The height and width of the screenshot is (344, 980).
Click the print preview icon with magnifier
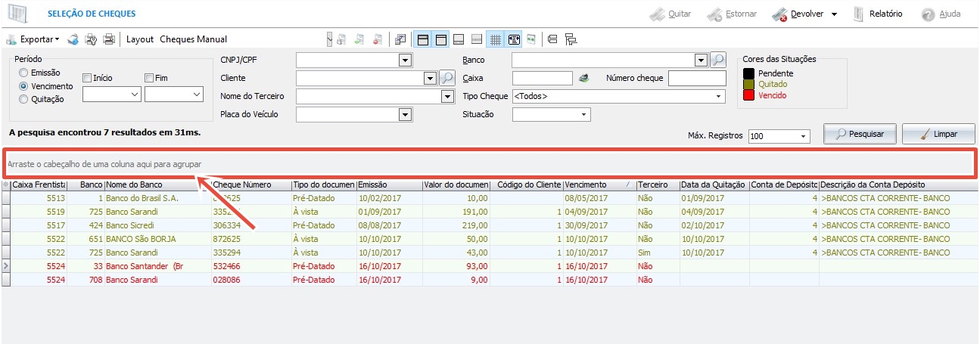pyautogui.click(x=91, y=39)
